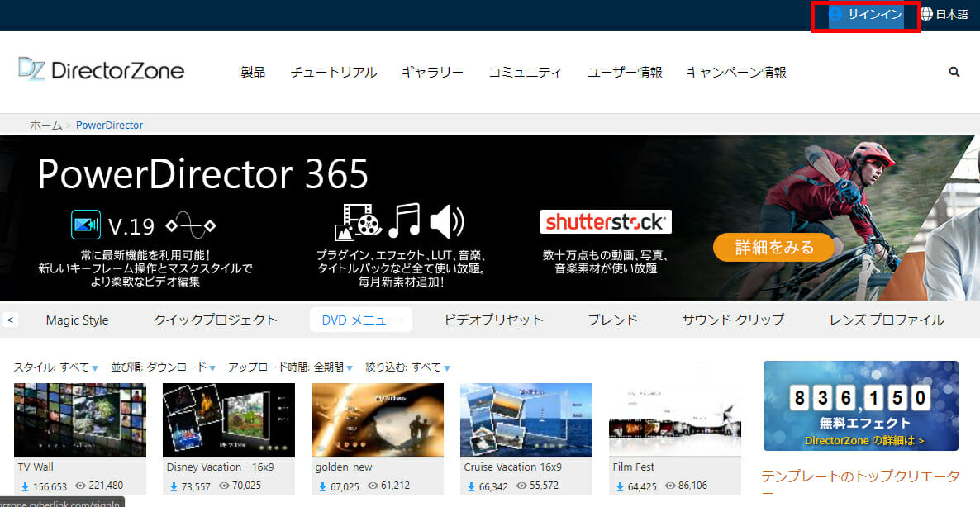This screenshot has height=507, width=980.
Task: Click the shutterstock logo in the banner
Action: point(606,221)
